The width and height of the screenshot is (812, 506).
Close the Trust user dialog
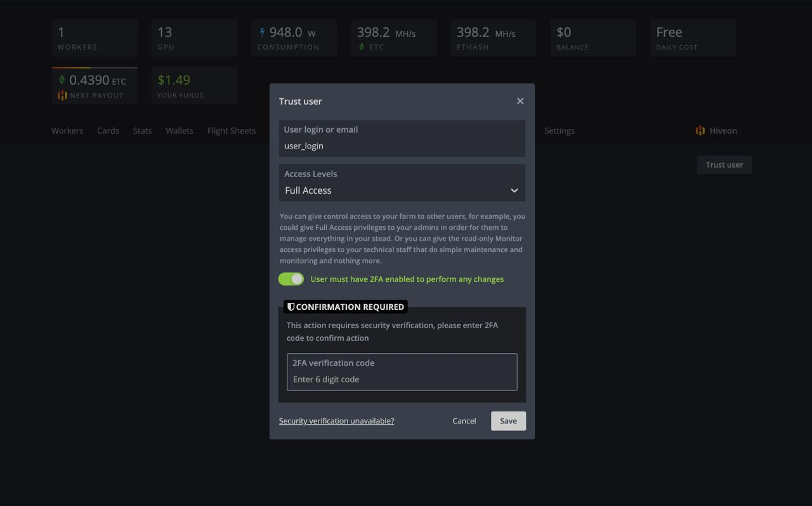coord(520,101)
